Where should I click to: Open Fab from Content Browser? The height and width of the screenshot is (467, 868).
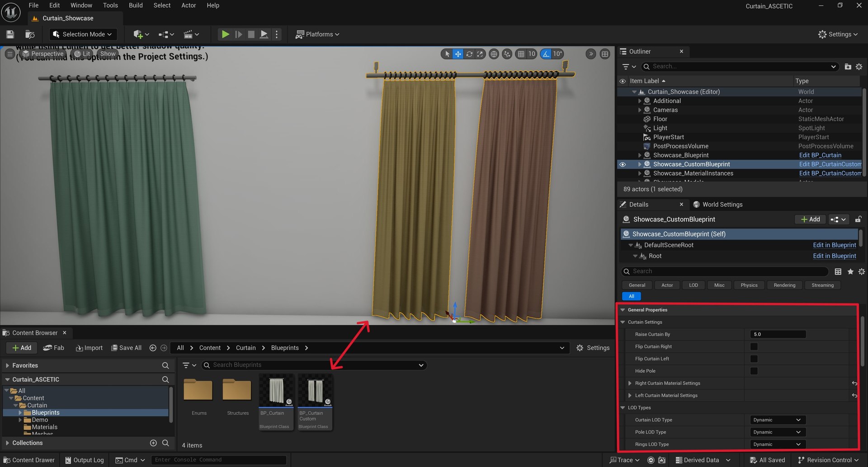[x=53, y=348]
